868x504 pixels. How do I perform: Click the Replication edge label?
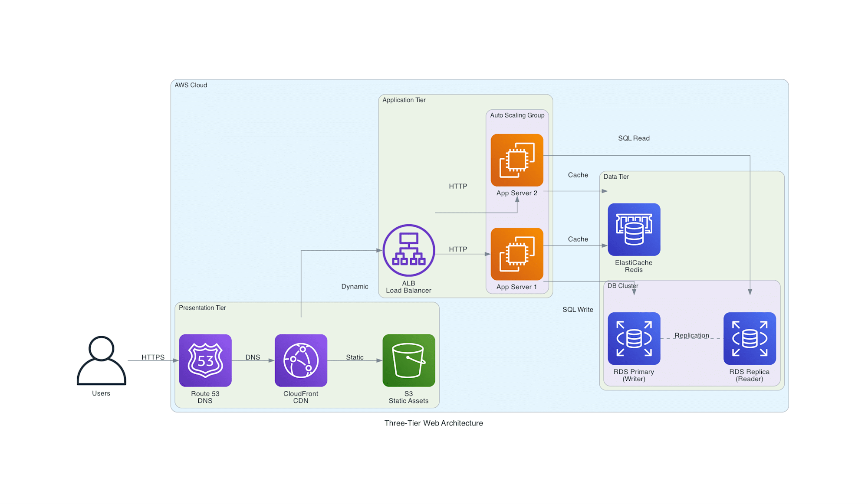pyautogui.click(x=691, y=335)
